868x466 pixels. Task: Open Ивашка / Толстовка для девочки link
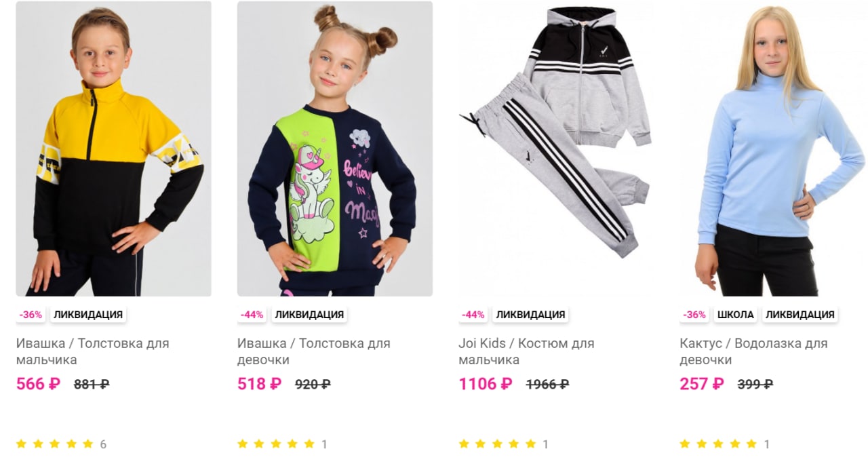point(313,351)
